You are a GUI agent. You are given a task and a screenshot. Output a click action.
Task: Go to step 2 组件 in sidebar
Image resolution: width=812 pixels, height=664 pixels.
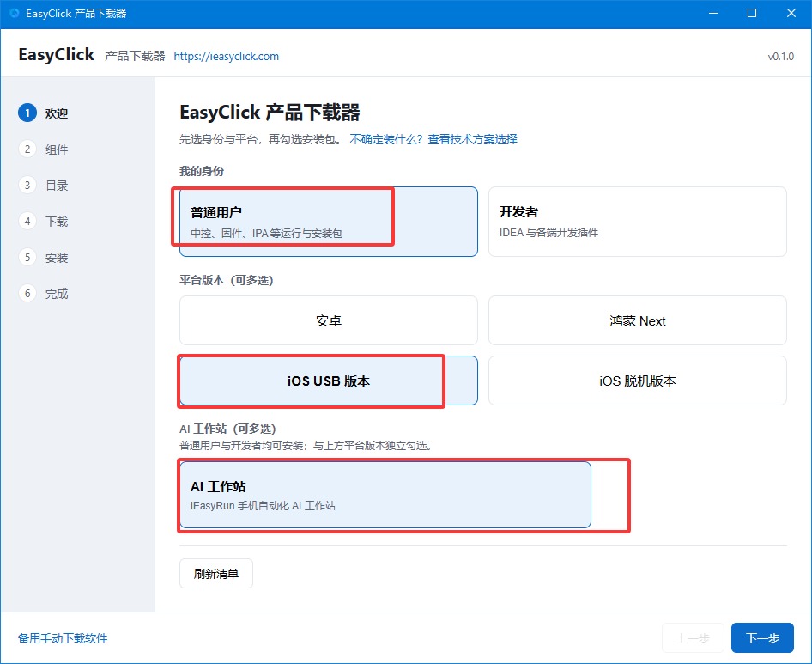(x=44, y=149)
